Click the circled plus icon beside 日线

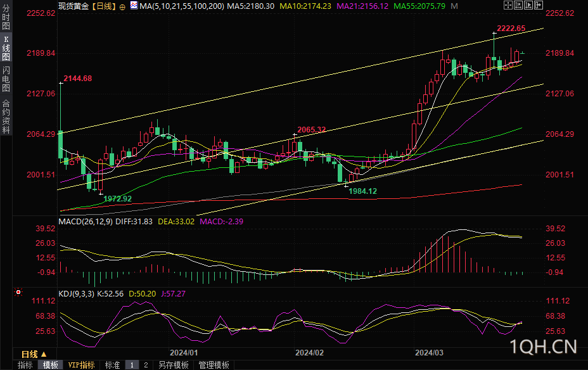click(122, 7)
